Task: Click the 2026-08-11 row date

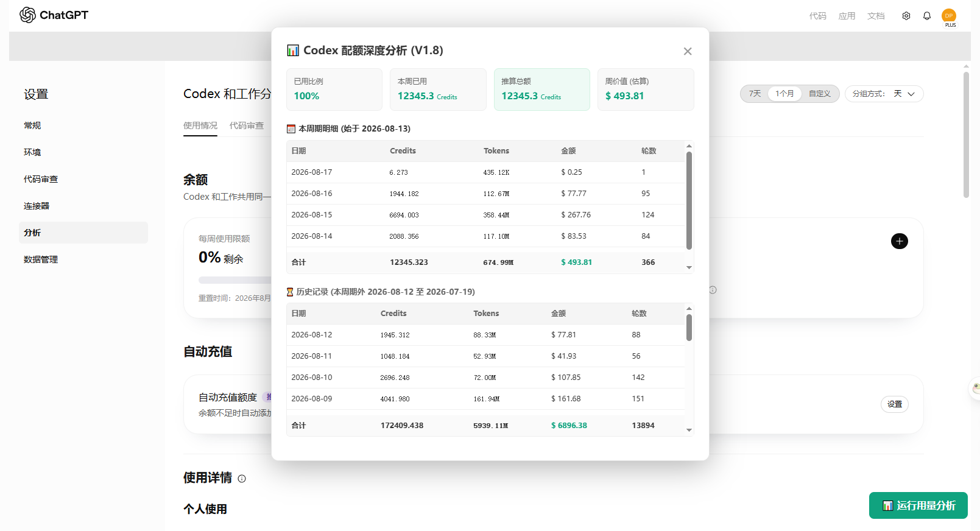Action: pyautogui.click(x=312, y=356)
